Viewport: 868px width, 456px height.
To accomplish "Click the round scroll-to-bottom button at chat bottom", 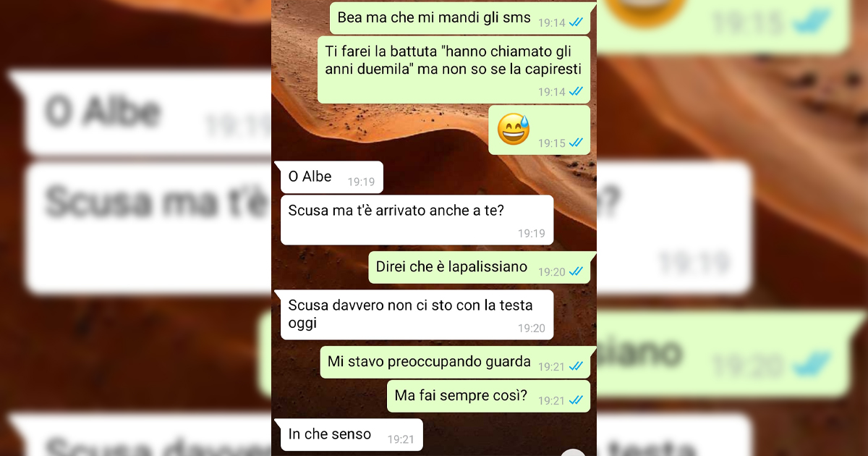I will pyautogui.click(x=574, y=452).
